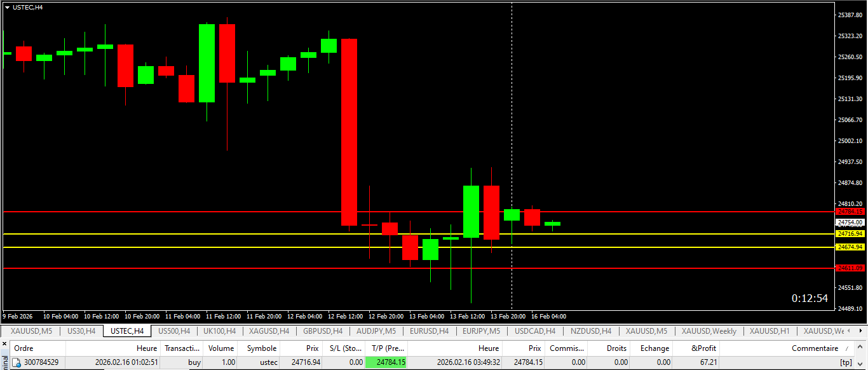The width and height of the screenshot is (868, 370).
Task: Sort by the Symbole column header
Action: point(259,348)
